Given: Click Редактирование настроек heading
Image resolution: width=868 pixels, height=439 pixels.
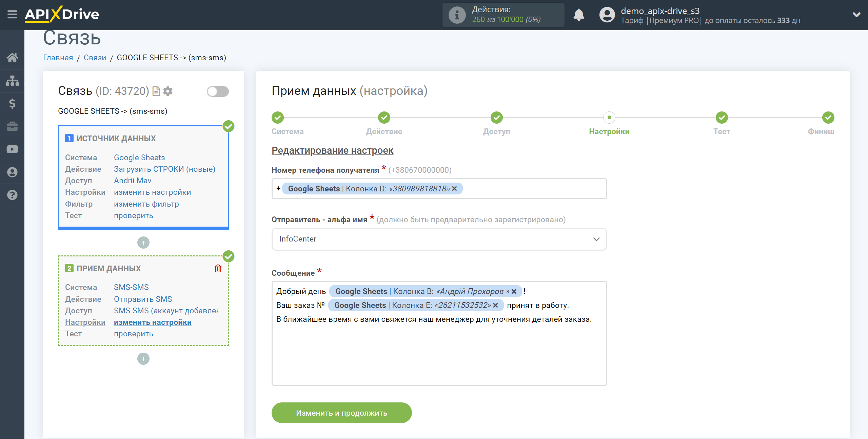Looking at the screenshot, I should [332, 150].
